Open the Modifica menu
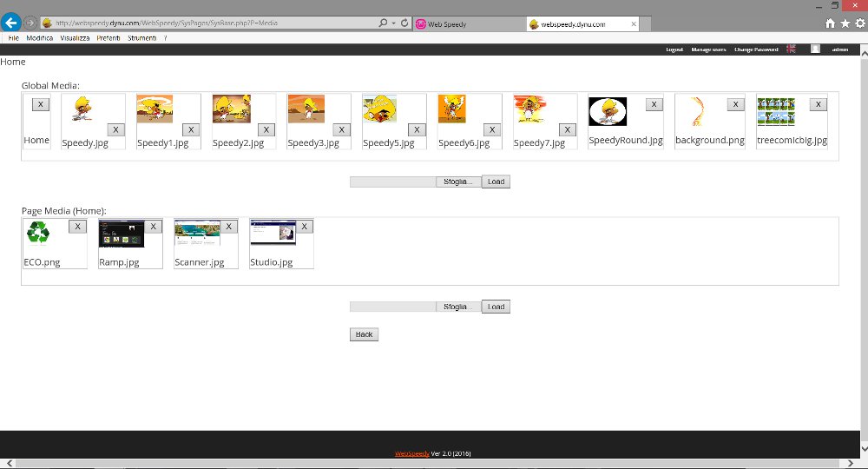Image resolution: width=868 pixels, height=469 pixels. tap(40, 38)
